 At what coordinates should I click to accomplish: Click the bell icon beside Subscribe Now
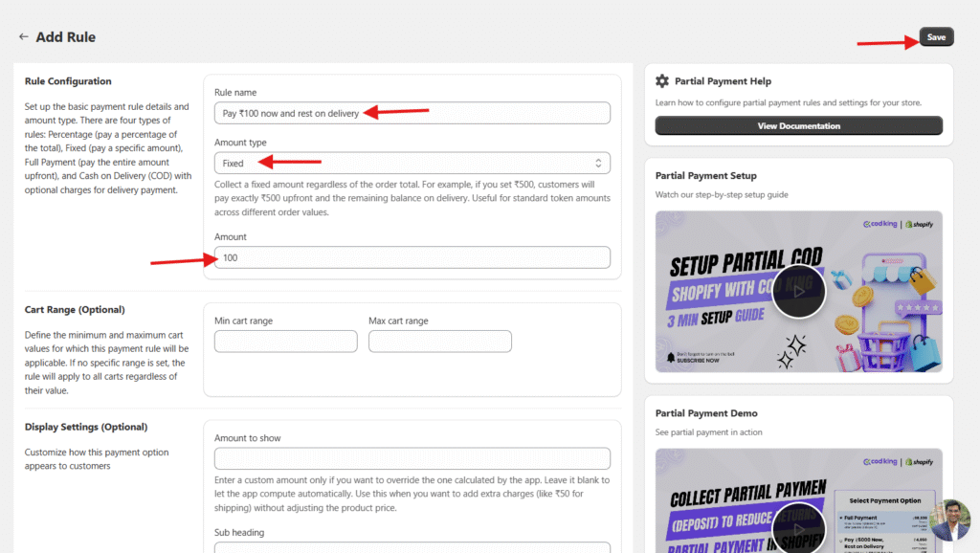click(671, 357)
